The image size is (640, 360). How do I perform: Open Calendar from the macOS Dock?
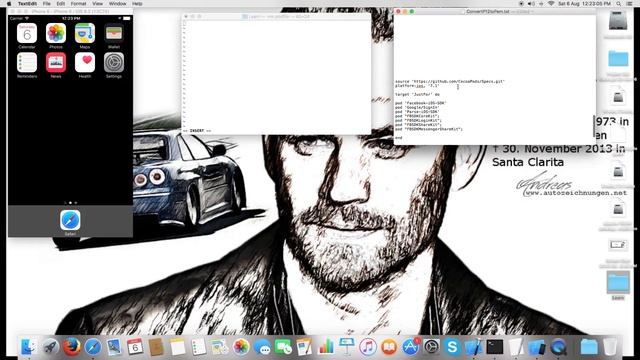(135, 347)
